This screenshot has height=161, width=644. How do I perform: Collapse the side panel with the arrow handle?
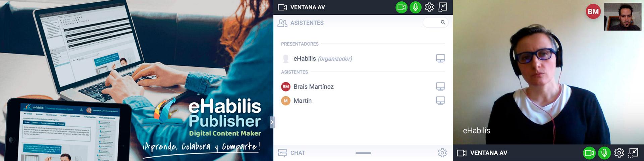pyautogui.click(x=272, y=122)
